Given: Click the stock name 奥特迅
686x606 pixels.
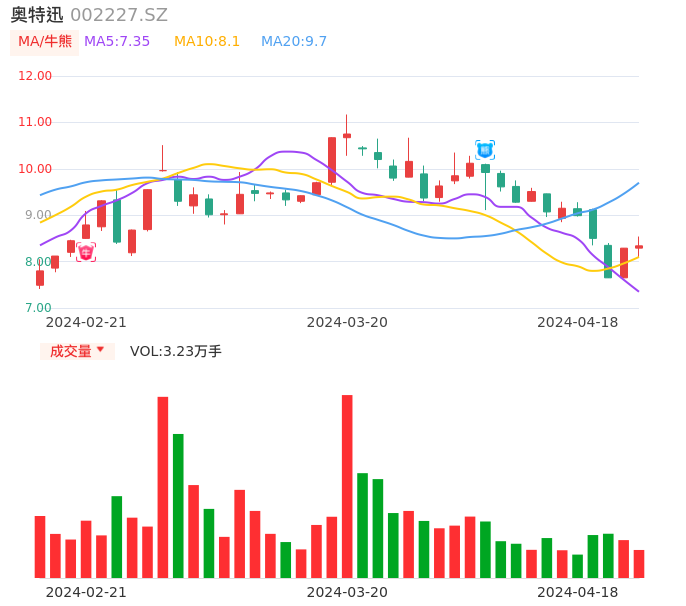Looking at the screenshot, I should (37, 15).
